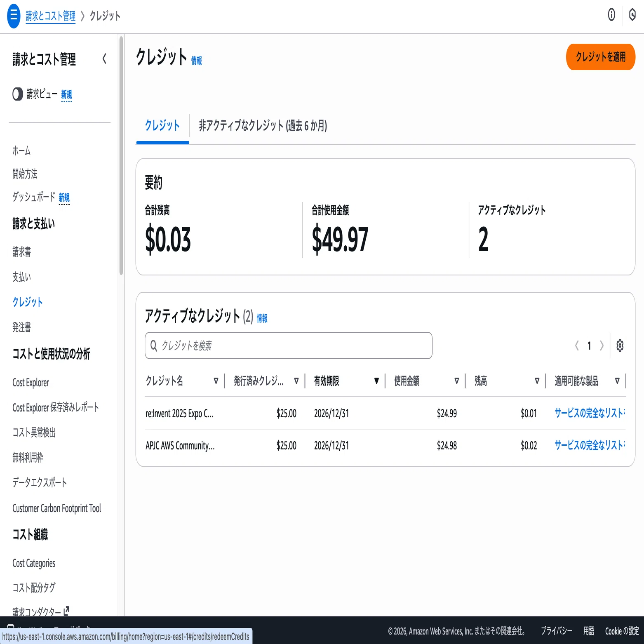
Task: Open データエクスポート in the sidebar
Action: [x=40, y=482]
